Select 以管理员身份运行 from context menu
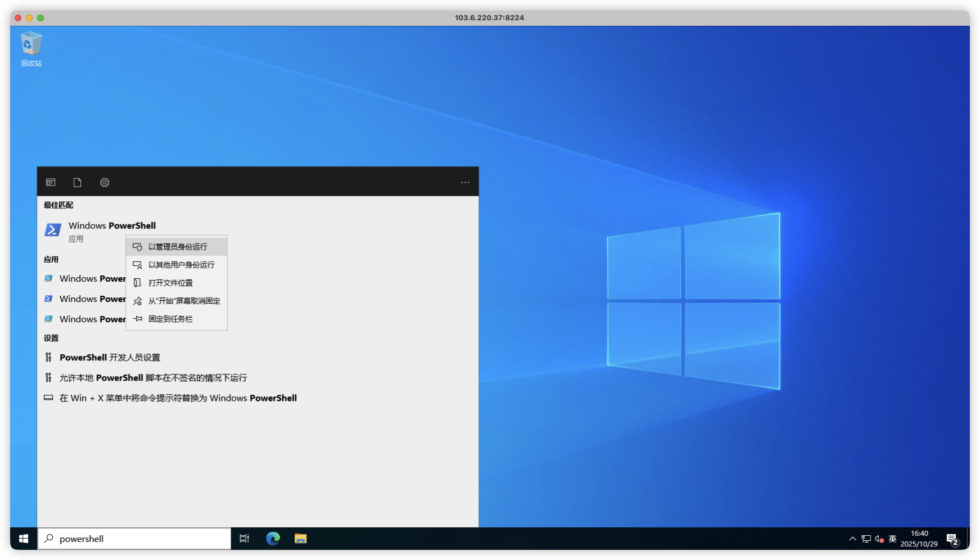 pyautogui.click(x=177, y=247)
